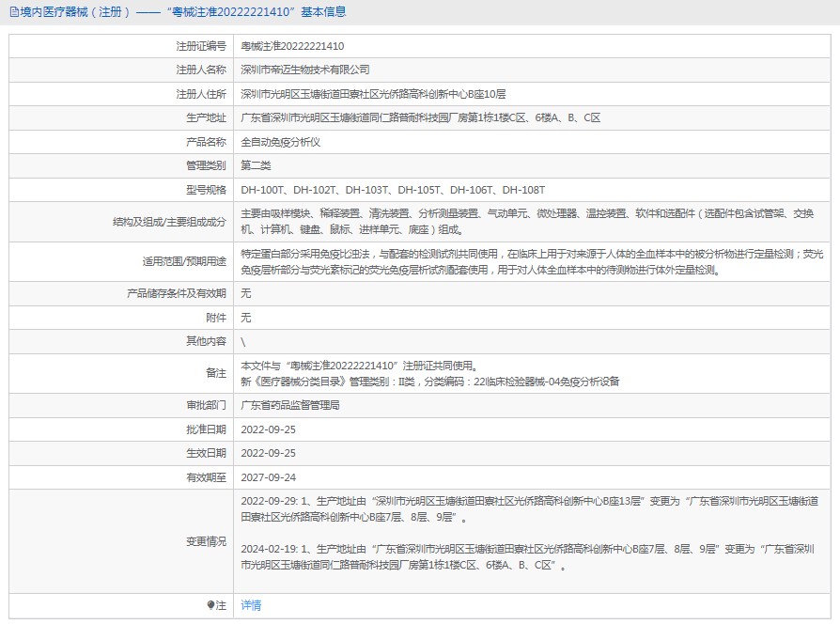Click management category value 第二类

(256, 165)
